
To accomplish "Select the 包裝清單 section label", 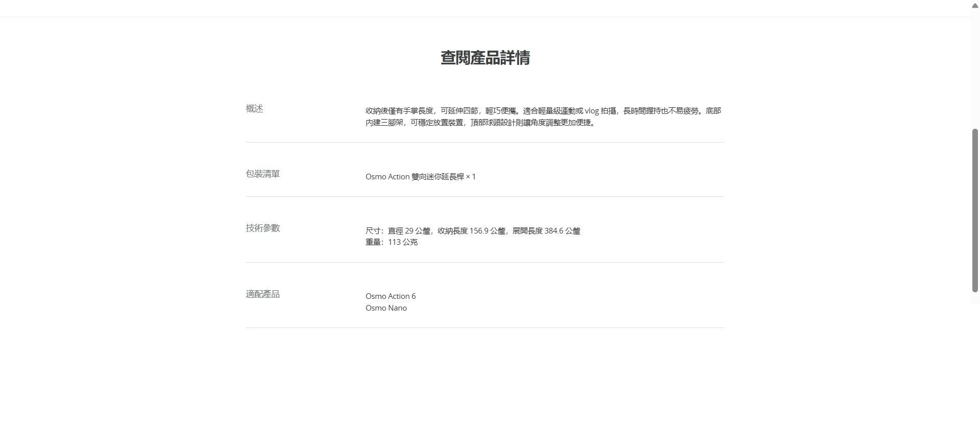I will click(x=262, y=174).
